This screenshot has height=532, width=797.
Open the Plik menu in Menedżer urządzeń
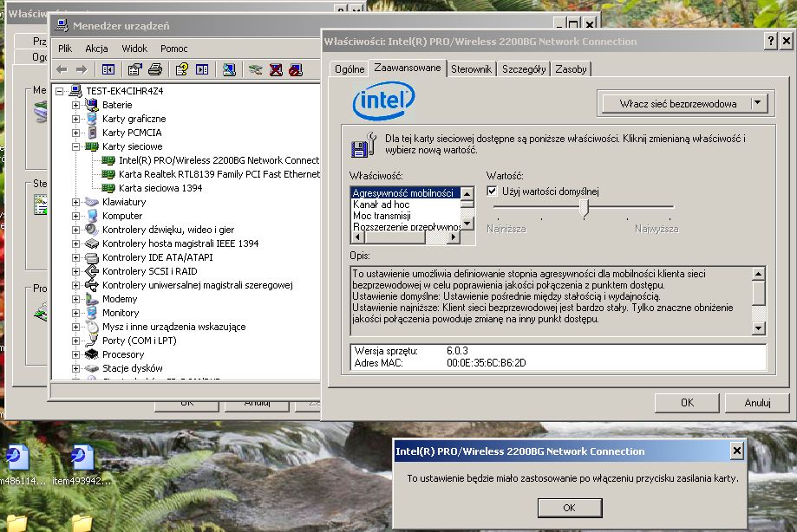pyautogui.click(x=65, y=49)
